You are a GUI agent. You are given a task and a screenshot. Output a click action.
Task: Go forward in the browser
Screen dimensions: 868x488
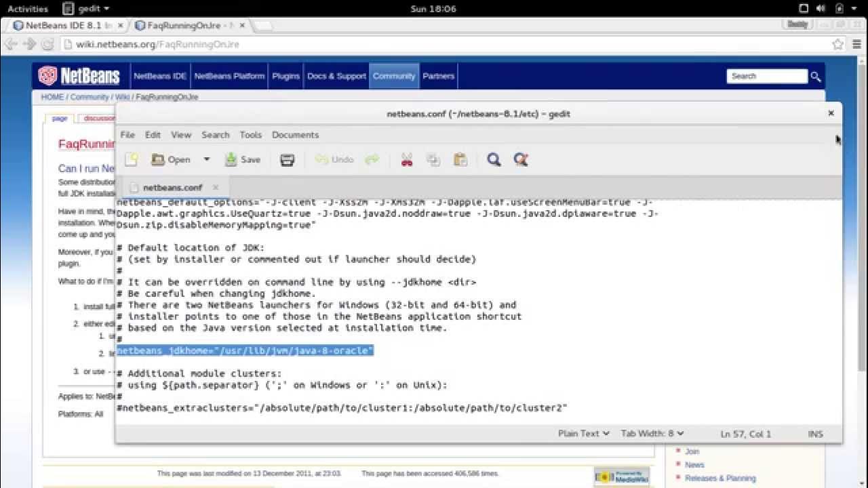[x=29, y=44]
